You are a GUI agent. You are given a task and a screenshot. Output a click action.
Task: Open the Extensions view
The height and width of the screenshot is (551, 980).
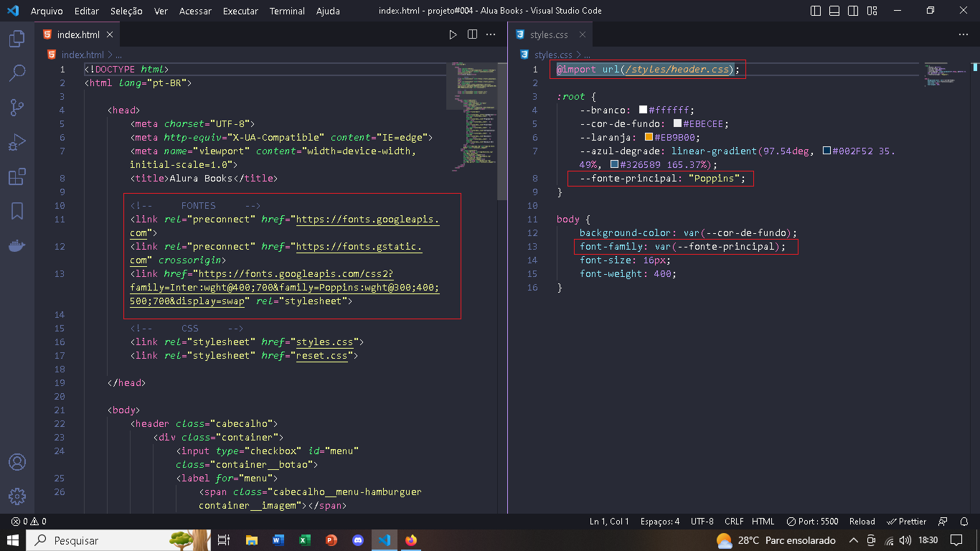pyautogui.click(x=17, y=176)
